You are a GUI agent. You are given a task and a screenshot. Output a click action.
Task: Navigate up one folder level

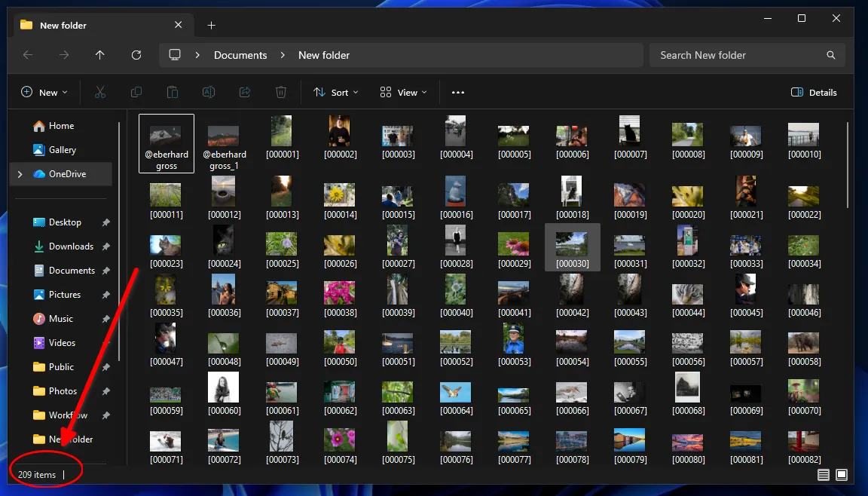click(x=99, y=54)
